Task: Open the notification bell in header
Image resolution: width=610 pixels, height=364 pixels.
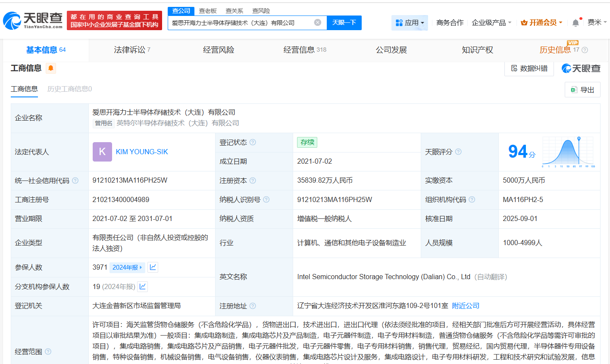Action: pos(576,23)
